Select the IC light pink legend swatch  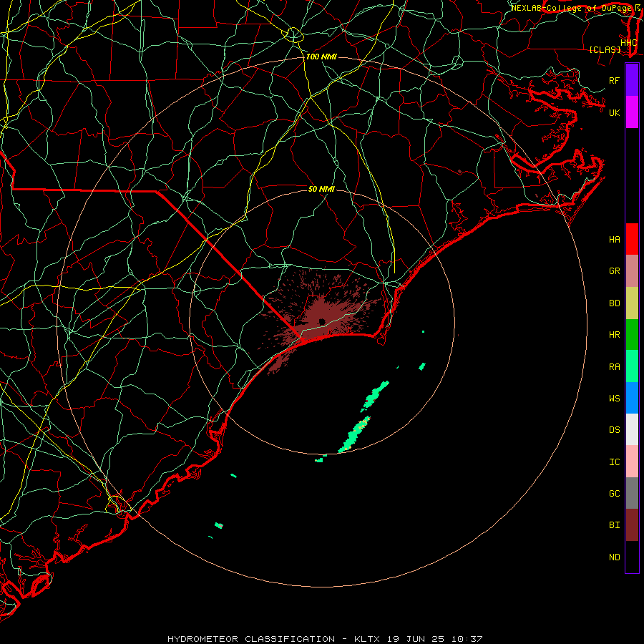pos(632,462)
